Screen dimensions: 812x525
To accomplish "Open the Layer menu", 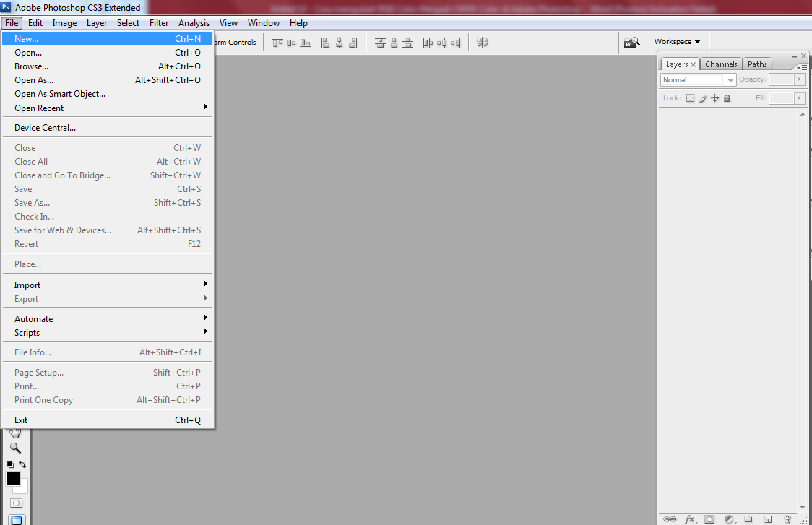I will [97, 23].
